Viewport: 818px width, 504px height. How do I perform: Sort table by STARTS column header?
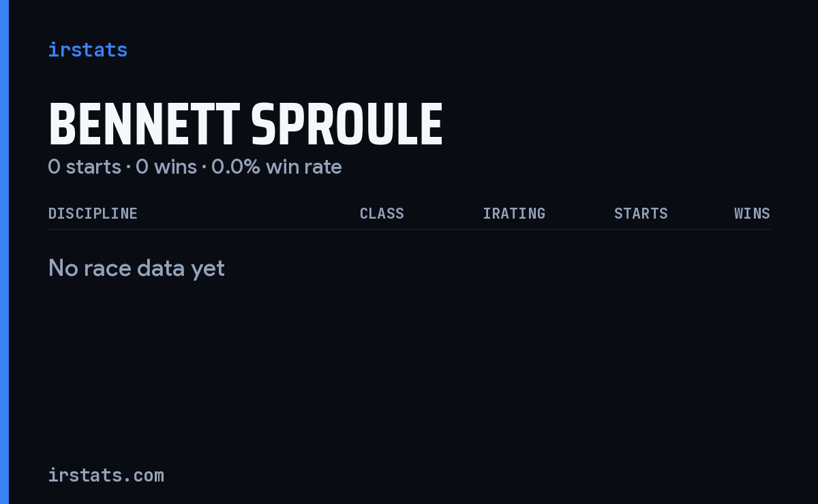pyautogui.click(x=641, y=213)
